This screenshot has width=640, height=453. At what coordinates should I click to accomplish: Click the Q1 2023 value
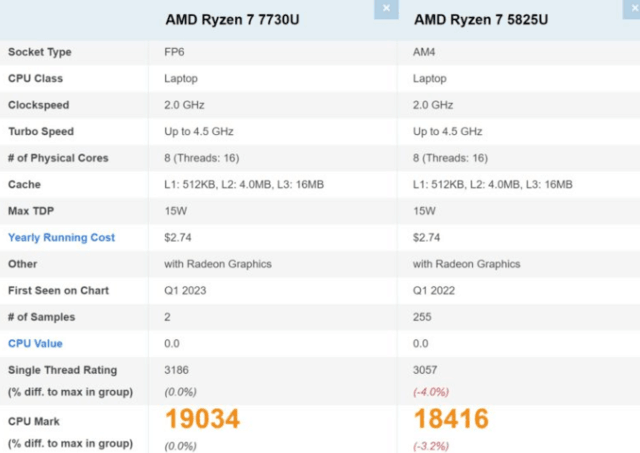click(185, 290)
